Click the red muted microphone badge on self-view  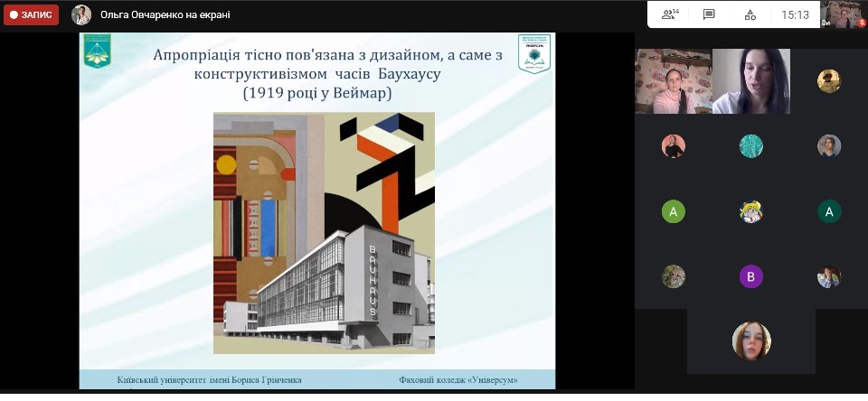(862, 23)
